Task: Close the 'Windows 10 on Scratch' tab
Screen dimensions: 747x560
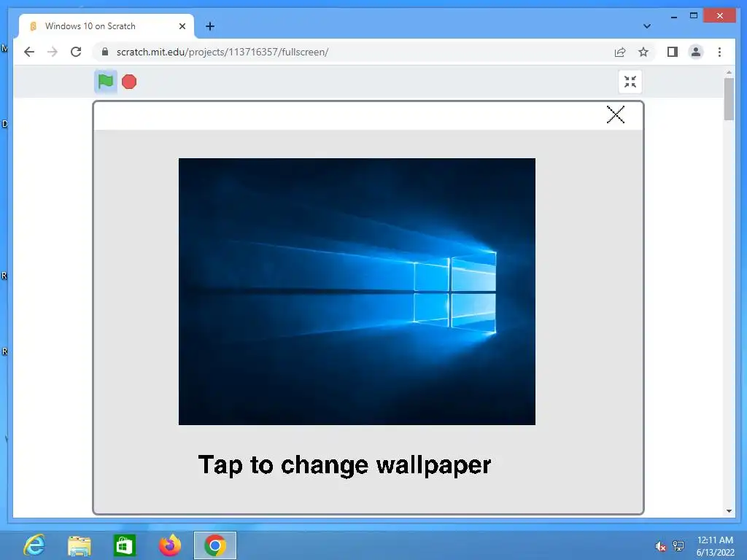Action: click(x=182, y=26)
